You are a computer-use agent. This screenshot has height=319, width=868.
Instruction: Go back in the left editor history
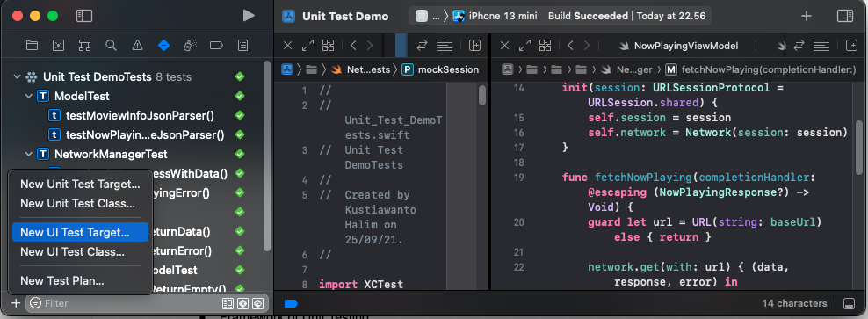pyautogui.click(x=353, y=46)
